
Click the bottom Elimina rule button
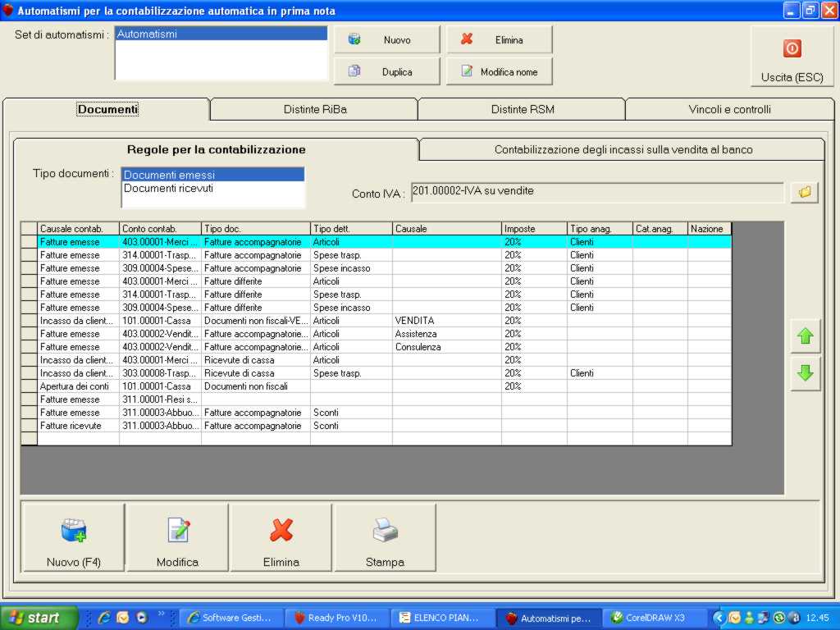[x=281, y=538]
